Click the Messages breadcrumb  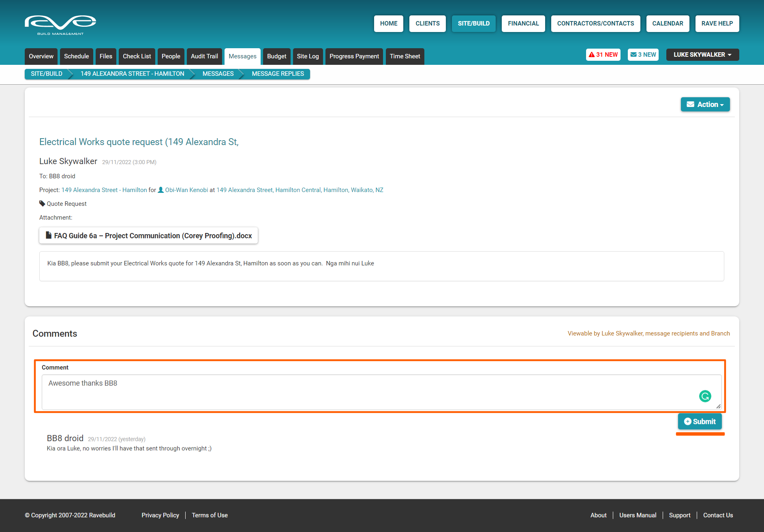pyautogui.click(x=218, y=74)
